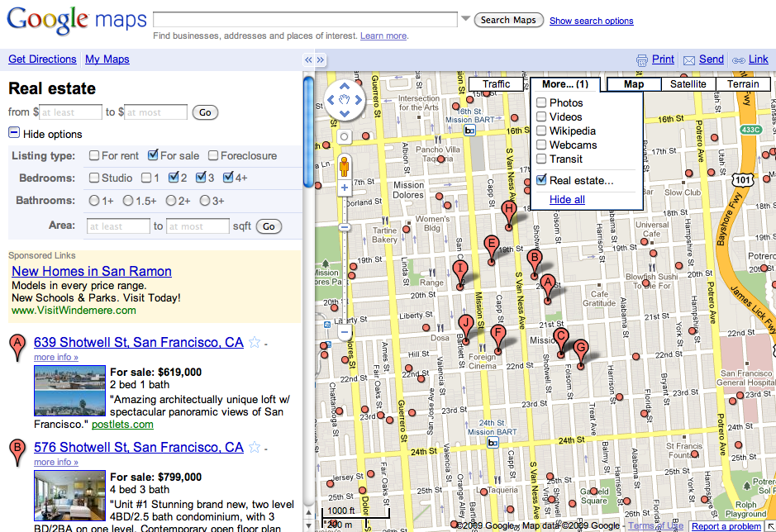This screenshot has height=532, width=776.
Task: Open the search box dropdown arrow
Action: [465, 18]
